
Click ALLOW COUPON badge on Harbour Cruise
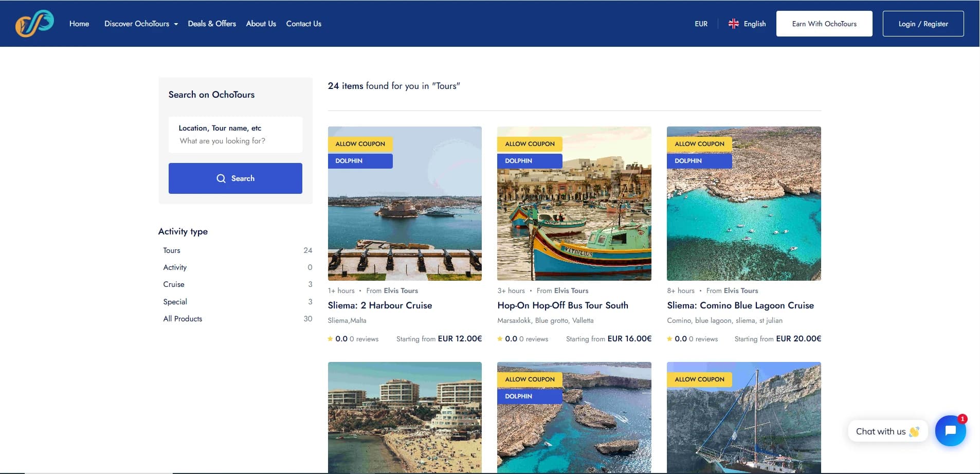click(x=360, y=144)
